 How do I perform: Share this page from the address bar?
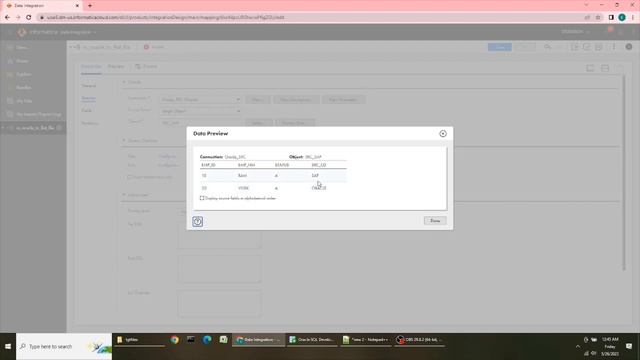(x=587, y=18)
